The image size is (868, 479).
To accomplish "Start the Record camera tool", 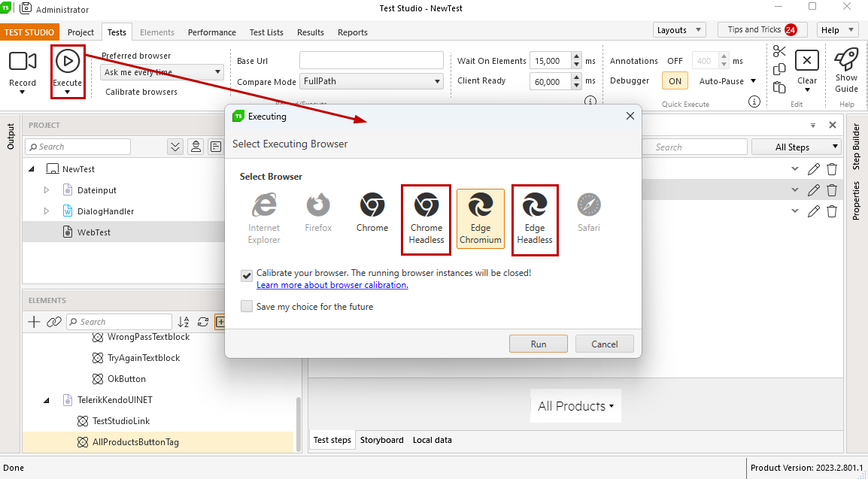I will (x=22, y=62).
